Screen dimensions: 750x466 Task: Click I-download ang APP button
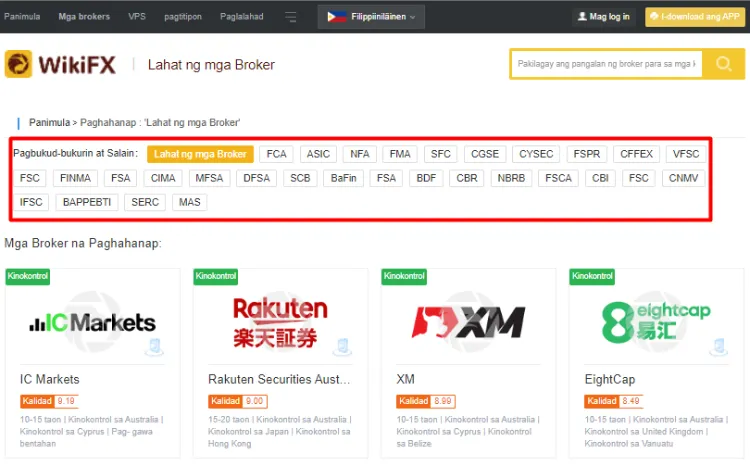(695, 17)
